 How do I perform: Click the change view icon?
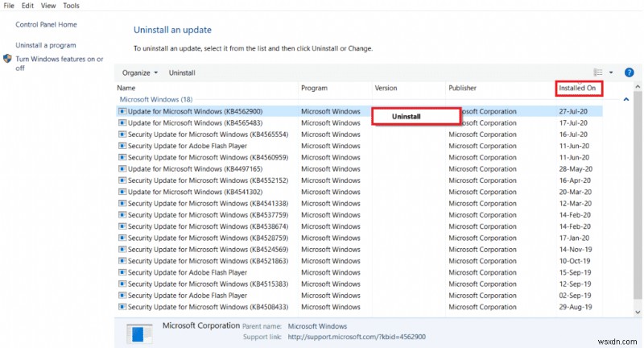point(598,72)
